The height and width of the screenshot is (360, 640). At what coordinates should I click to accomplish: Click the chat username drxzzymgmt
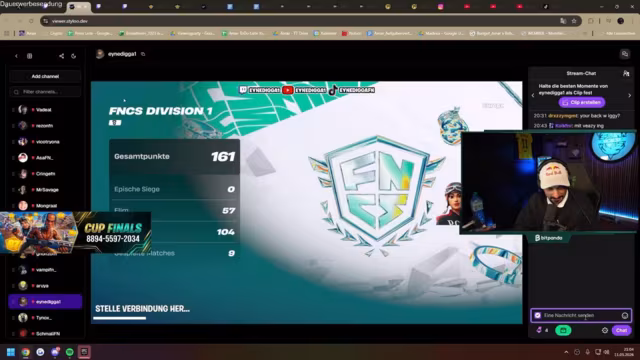pyautogui.click(x=563, y=116)
